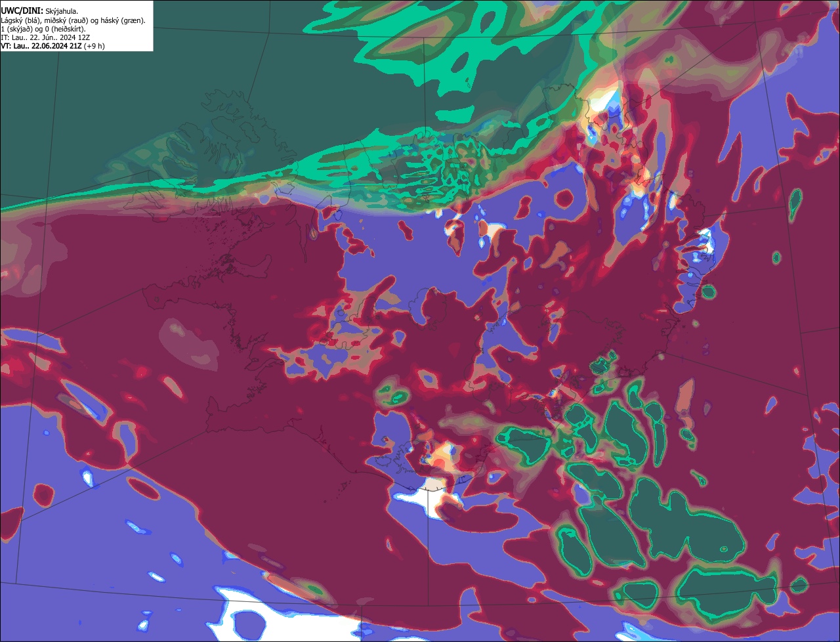Click the line "1 (skýjað) og 0 (heiðskírt)."
840x642 pixels.
click(x=43, y=29)
